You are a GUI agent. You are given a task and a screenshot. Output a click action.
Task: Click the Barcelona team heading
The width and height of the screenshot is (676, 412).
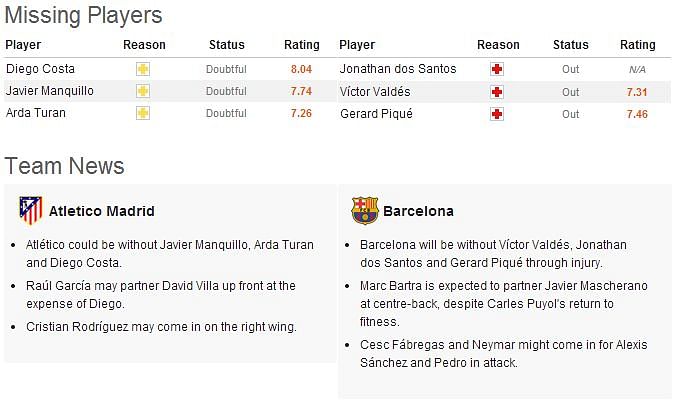tap(418, 211)
